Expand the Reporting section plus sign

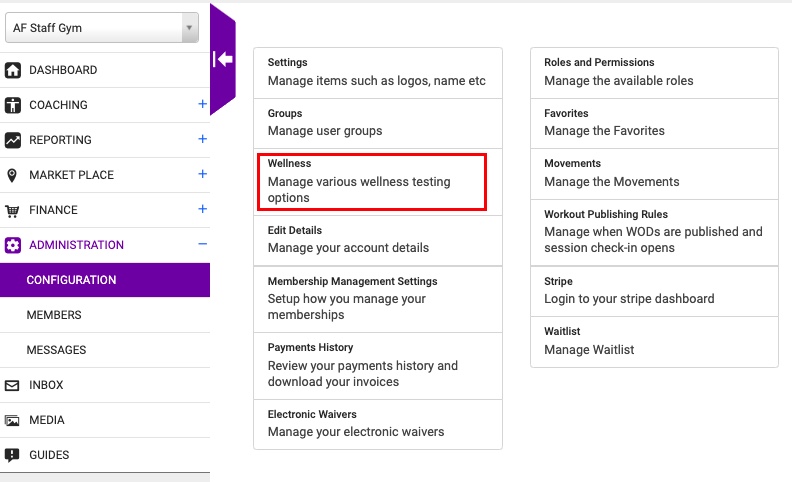203,138
